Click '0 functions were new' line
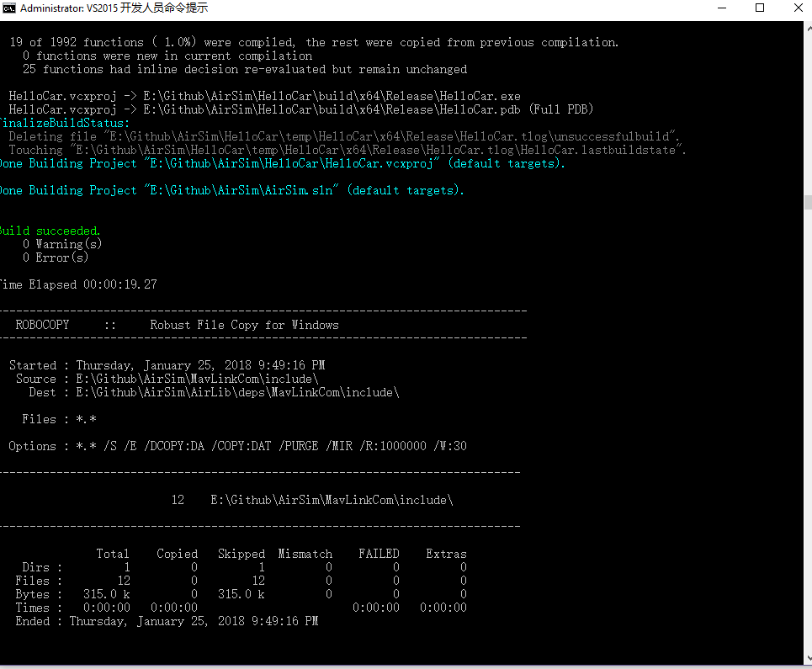The height and width of the screenshot is (669, 812). tap(167, 56)
